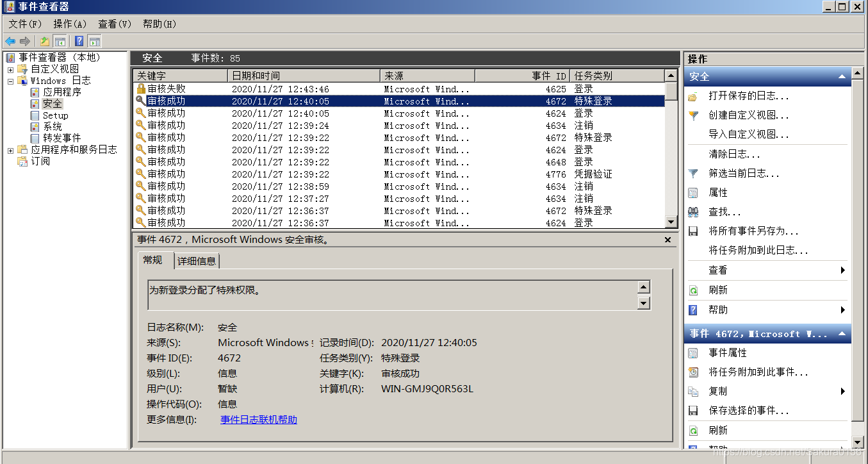Viewport: 868px width, 464px height.
Task: Switch to the 详细信息 tab
Action: point(197,261)
